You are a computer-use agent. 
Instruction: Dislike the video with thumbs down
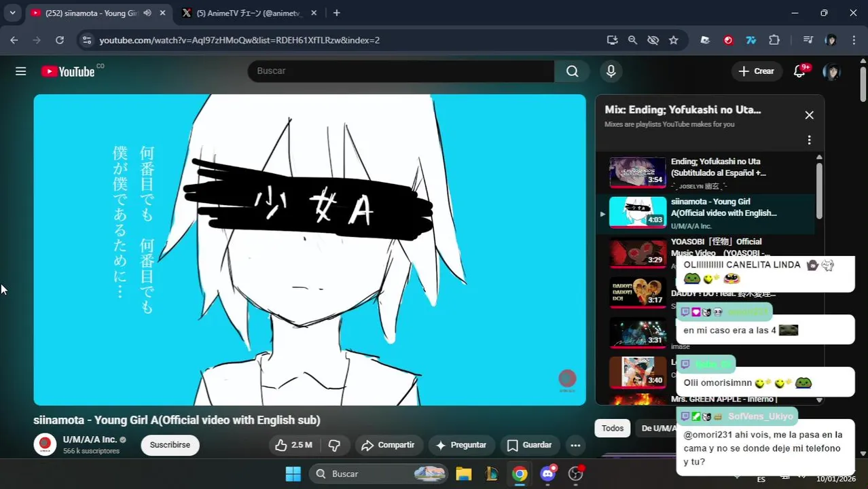click(334, 445)
